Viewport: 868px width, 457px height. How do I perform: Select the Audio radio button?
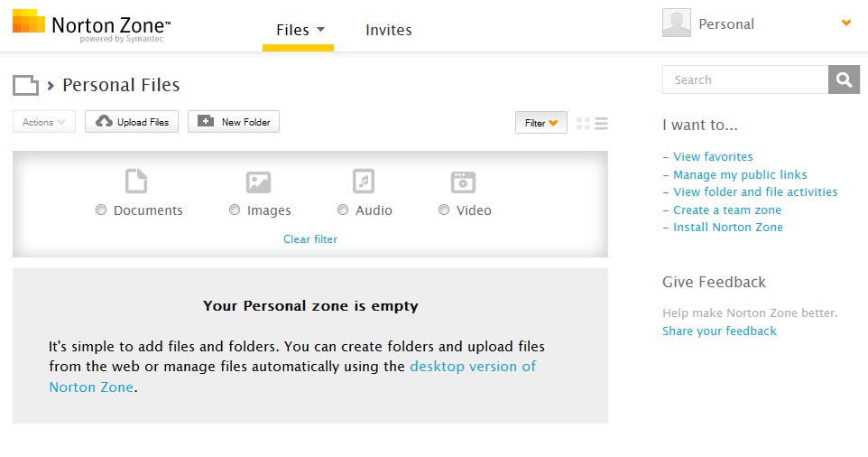[343, 210]
